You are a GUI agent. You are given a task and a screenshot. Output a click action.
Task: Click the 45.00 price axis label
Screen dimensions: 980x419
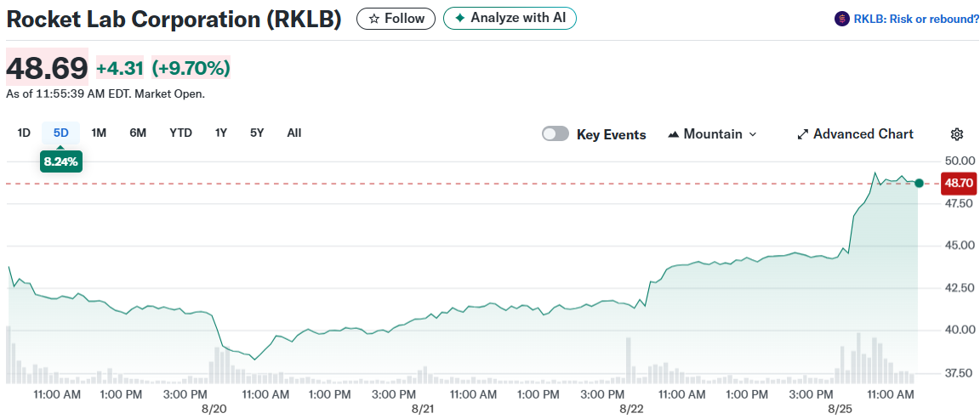[x=958, y=246]
